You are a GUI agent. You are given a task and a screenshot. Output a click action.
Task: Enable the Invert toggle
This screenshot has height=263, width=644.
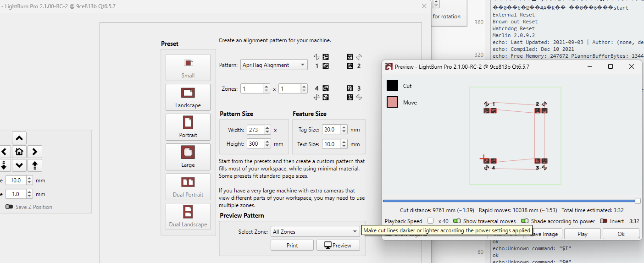(603, 221)
